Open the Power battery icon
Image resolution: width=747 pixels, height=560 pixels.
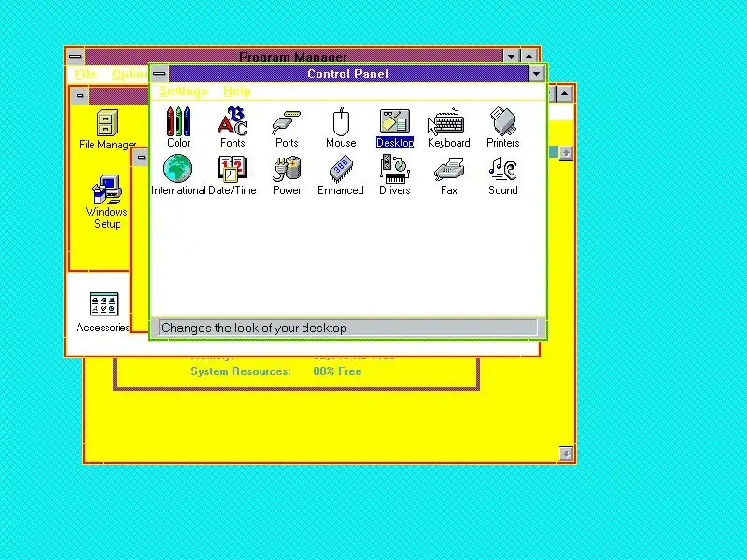(x=287, y=175)
